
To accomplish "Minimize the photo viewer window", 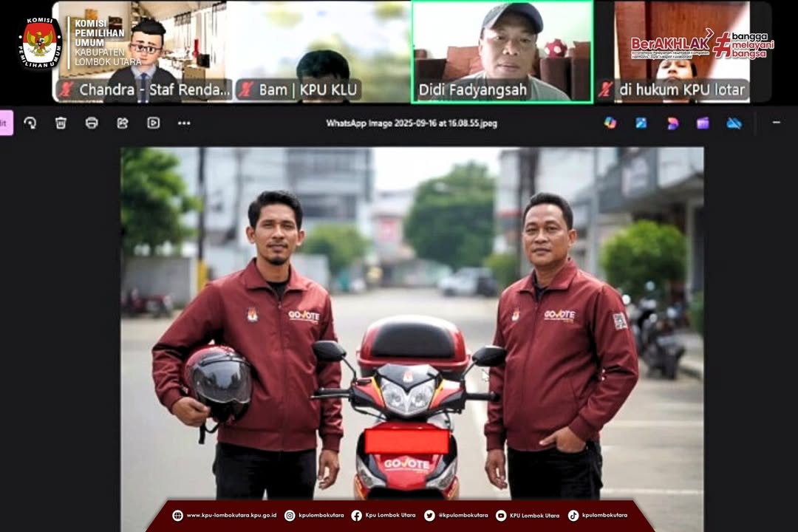I will [x=776, y=123].
